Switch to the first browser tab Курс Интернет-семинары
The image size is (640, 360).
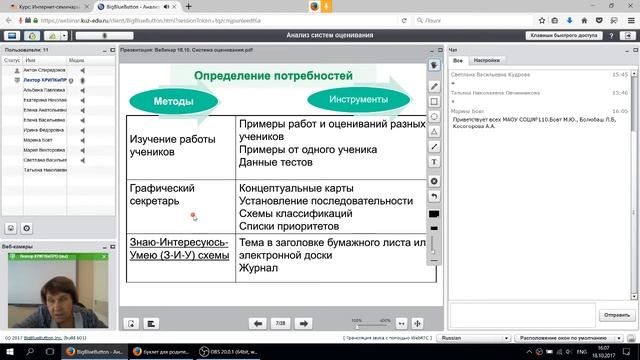click(x=49, y=7)
